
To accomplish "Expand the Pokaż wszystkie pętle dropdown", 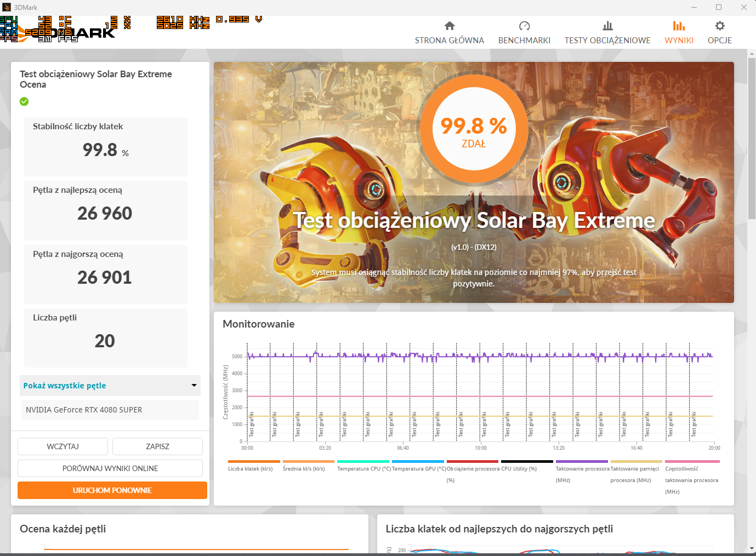I will point(110,386).
